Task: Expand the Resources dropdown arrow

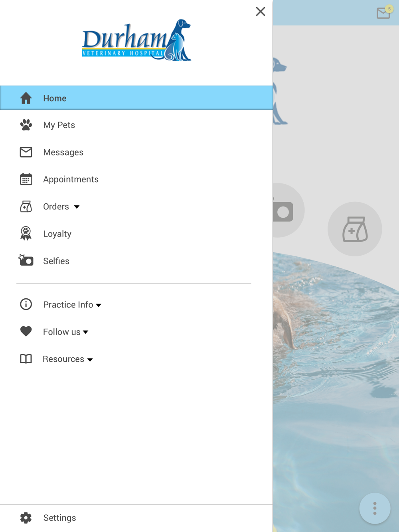Action: (x=90, y=360)
